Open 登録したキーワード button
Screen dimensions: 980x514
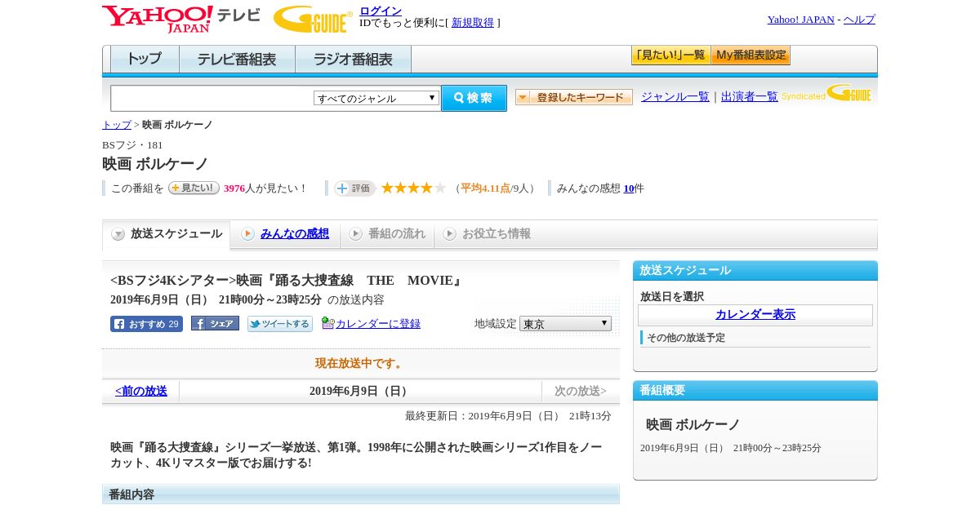coord(574,97)
